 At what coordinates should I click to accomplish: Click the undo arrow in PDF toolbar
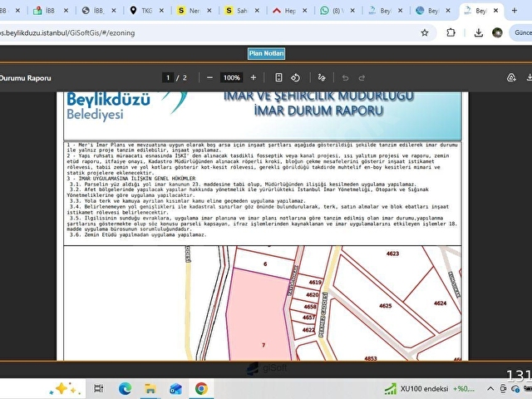pyautogui.click(x=345, y=78)
